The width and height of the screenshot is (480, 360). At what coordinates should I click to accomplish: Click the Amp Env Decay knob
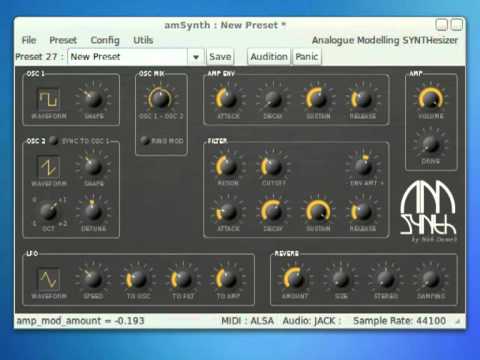pyautogui.click(x=273, y=99)
